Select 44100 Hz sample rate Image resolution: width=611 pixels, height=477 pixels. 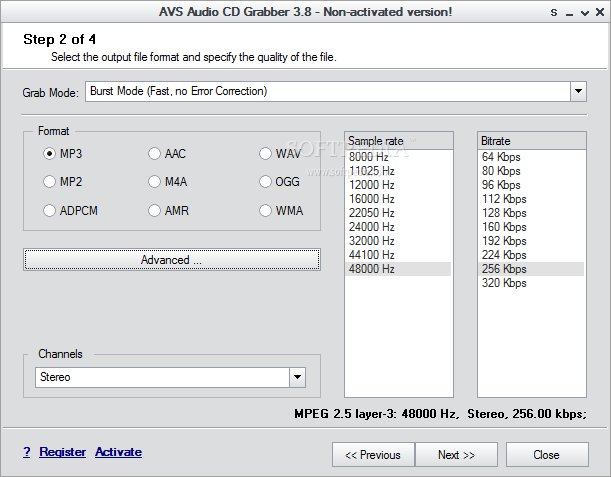point(398,255)
